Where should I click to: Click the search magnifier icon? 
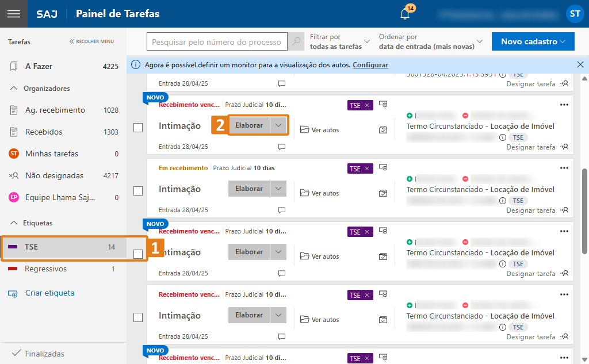[296, 41]
